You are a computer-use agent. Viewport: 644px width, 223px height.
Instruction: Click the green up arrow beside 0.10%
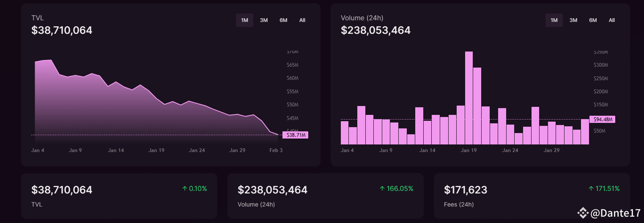184,189
